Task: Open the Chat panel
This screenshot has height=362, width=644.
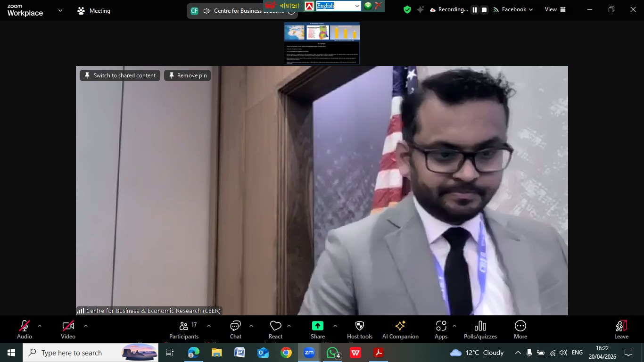Action: (235, 329)
